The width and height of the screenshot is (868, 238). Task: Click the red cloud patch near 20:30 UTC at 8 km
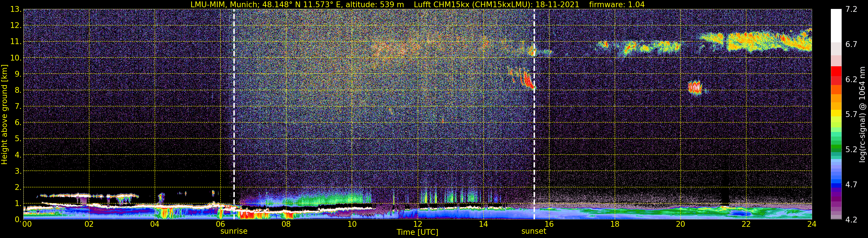[695, 87]
